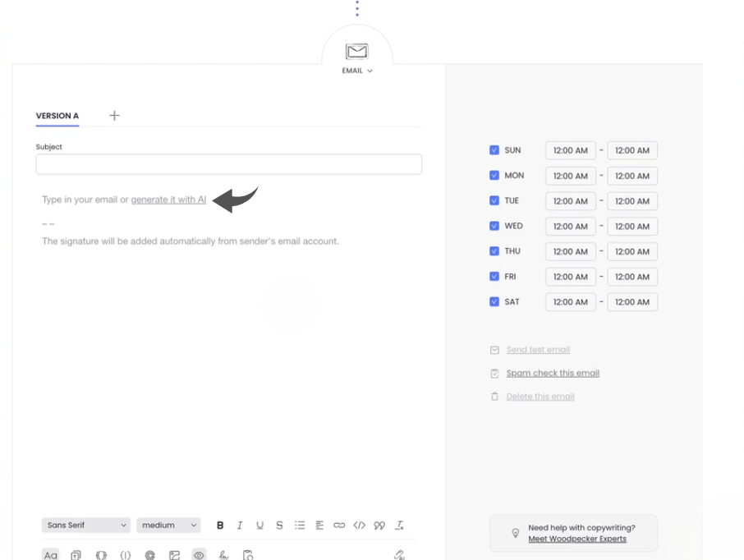Toggle bold formatting in the editor toolbar
Image resolution: width=744 pixels, height=560 pixels.
pos(220,526)
